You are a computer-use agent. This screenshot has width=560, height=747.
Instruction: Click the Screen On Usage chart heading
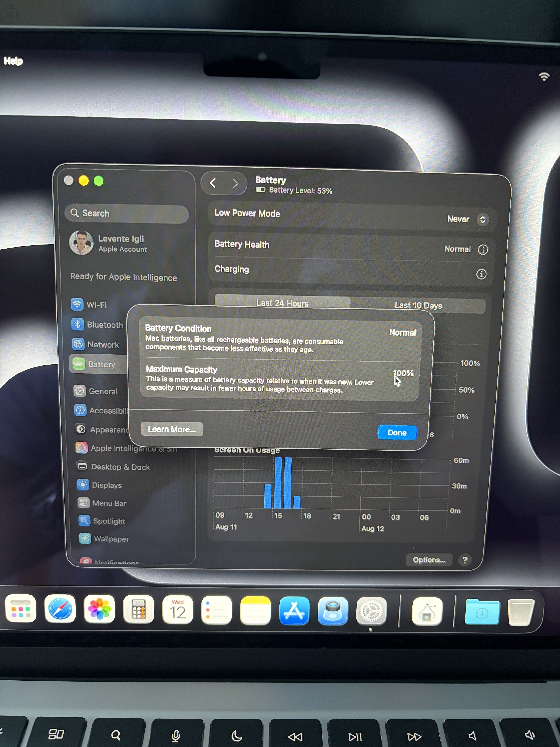[x=247, y=450]
